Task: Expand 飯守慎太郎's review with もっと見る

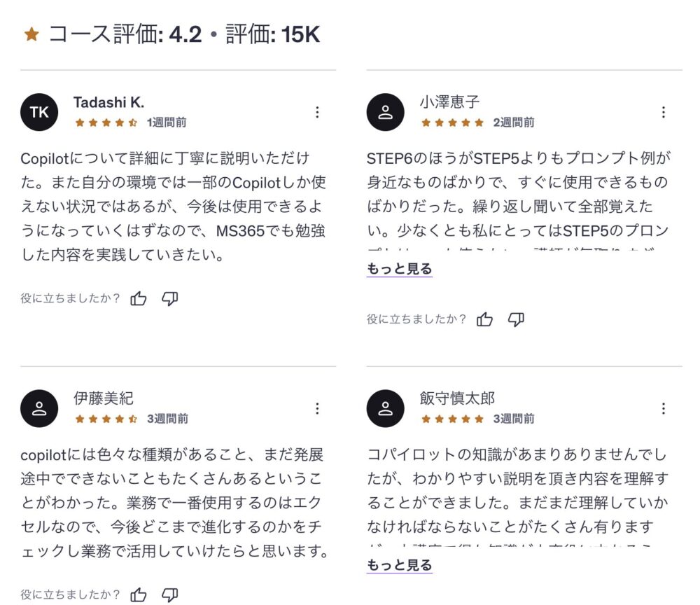Action: [x=400, y=565]
